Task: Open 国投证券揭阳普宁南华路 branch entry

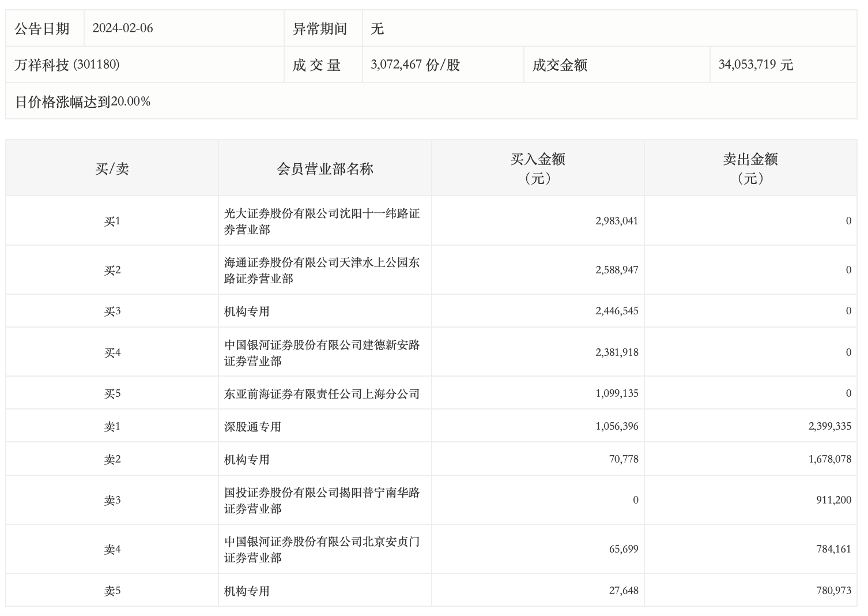Action: click(x=322, y=501)
